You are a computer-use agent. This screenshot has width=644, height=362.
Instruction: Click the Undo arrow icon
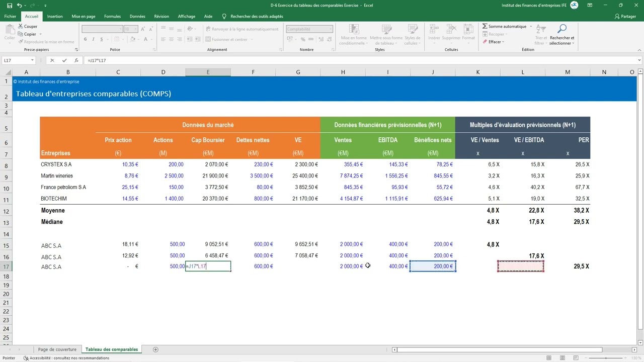19,6
